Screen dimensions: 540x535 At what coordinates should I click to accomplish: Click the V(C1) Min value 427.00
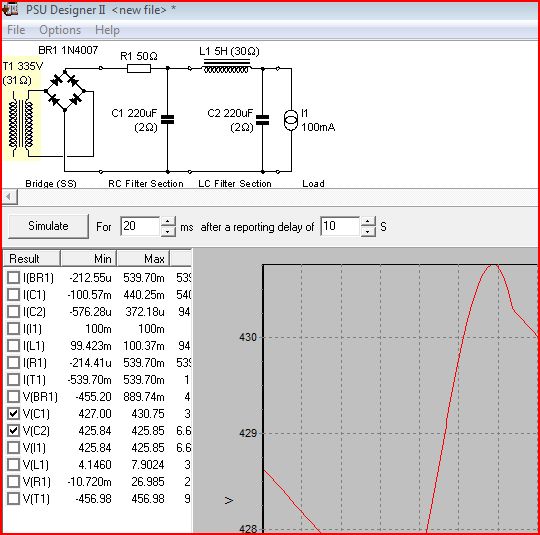point(95,414)
